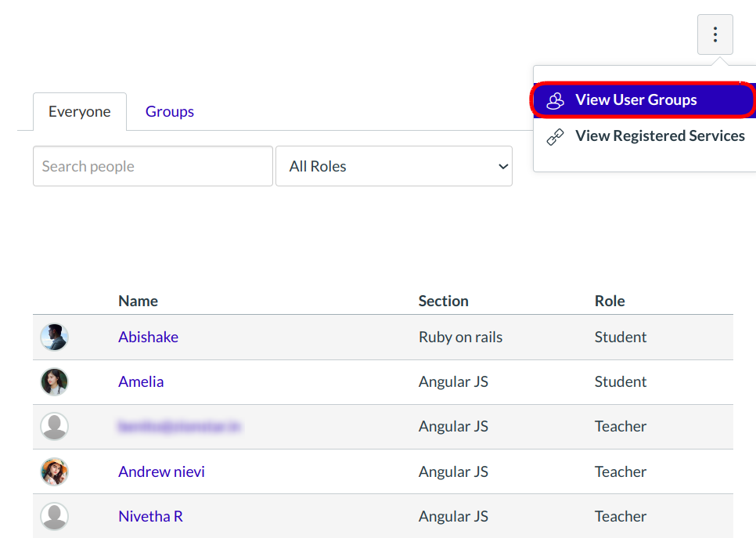Click the default avatar of blurred user

click(55, 427)
